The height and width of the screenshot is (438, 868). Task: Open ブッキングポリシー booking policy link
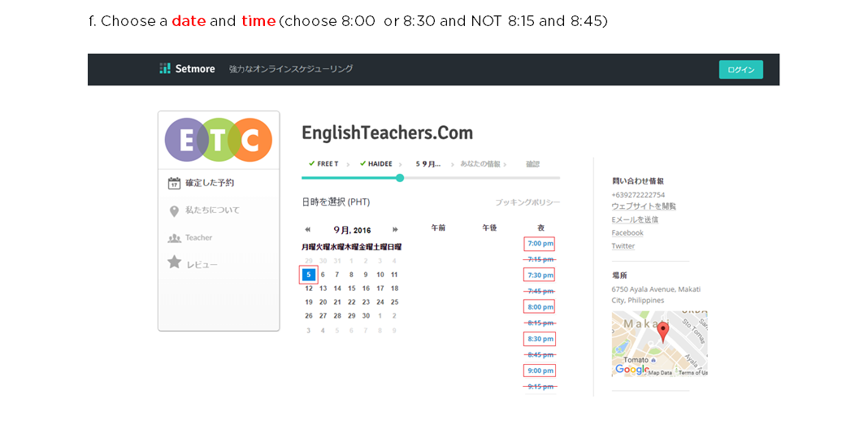(x=527, y=202)
